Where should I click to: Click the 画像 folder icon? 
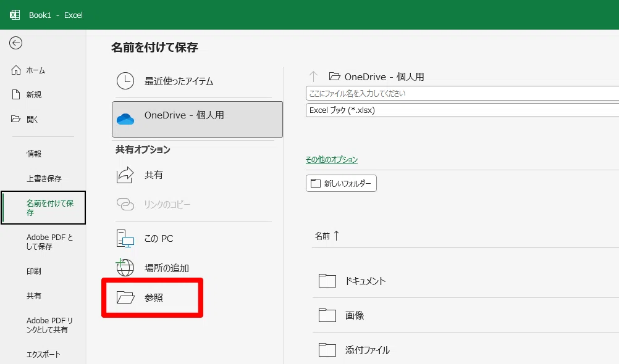327,315
